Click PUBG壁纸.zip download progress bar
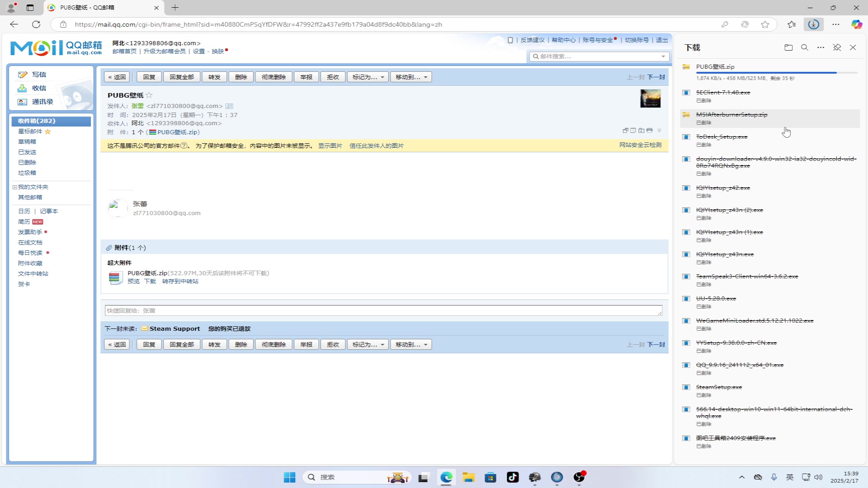This screenshot has height=488, width=868. (777, 73)
